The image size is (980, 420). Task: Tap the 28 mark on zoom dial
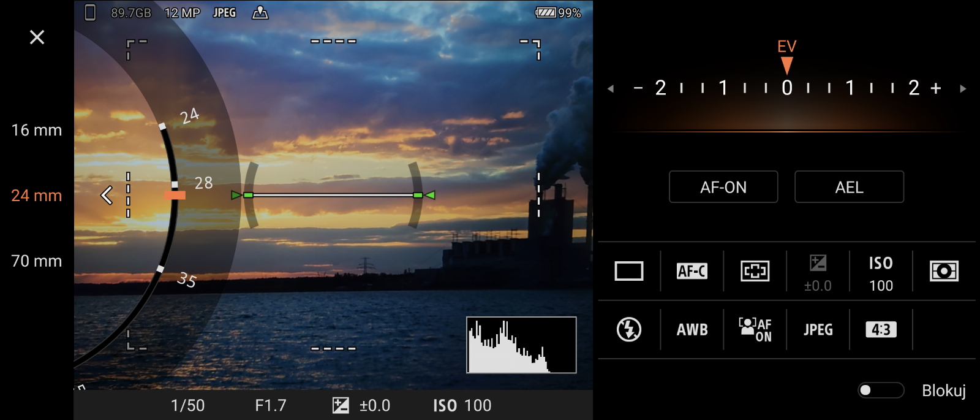tap(203, 183)
